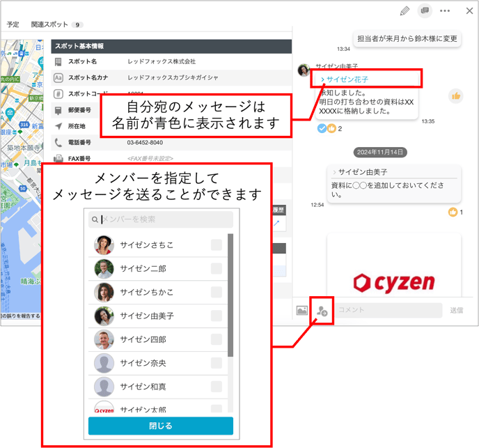Click the member list scrollbar
This screenshot has height=448, width=479.
point(230,295)
